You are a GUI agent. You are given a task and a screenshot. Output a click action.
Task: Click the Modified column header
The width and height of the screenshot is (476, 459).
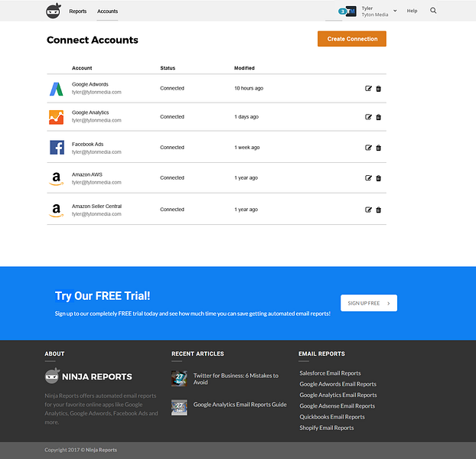(x=244, y=68)
